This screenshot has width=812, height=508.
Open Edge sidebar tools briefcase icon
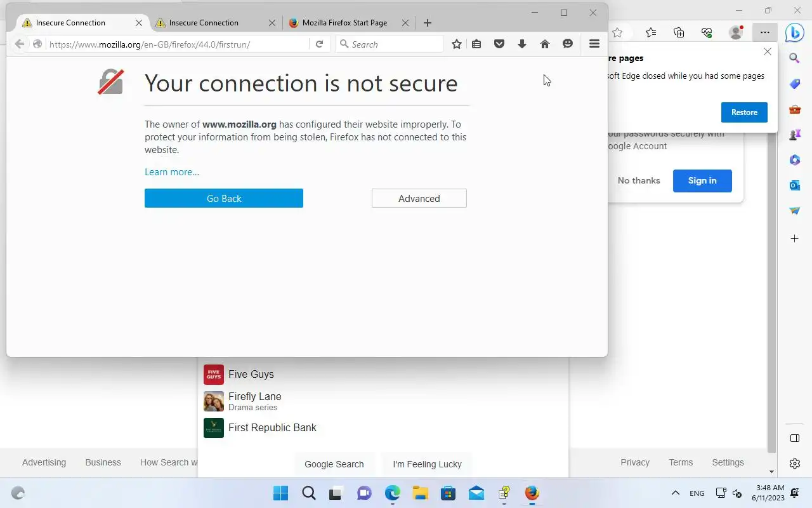794,109
